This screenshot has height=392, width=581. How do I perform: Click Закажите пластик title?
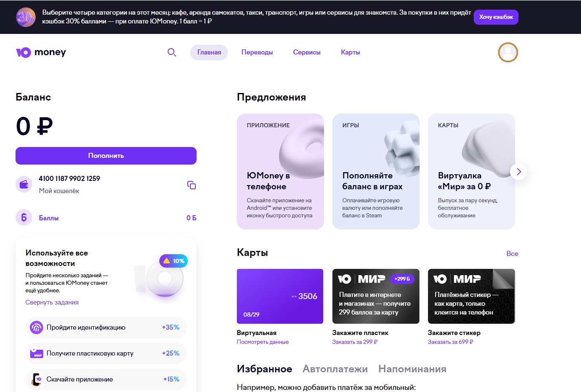click(x=361, y=333)
